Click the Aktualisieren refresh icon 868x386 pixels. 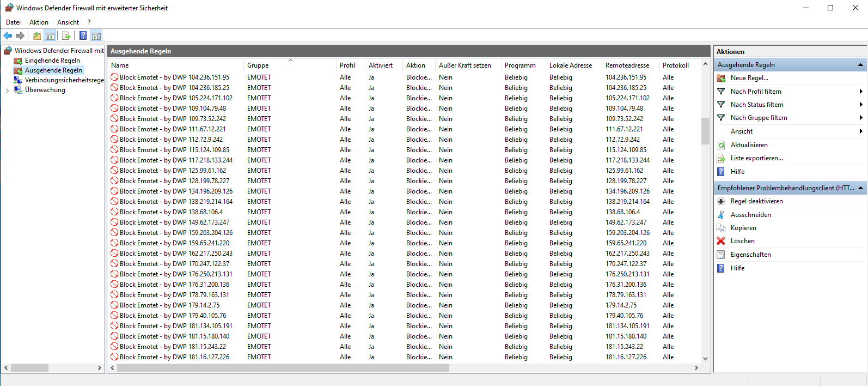721,145
